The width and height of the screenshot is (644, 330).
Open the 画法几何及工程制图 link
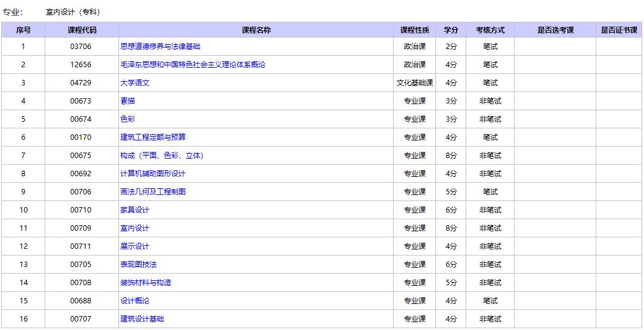pyautogui.click(x=153, y=192)
